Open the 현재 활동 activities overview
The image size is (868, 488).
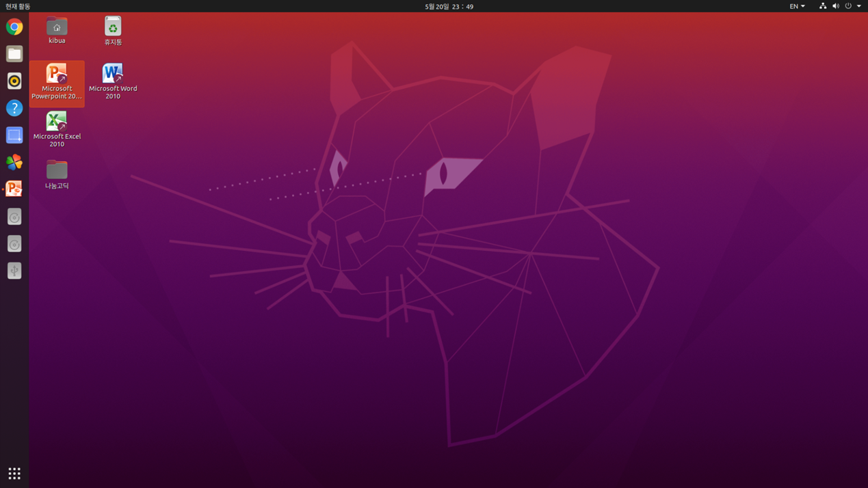click(18, 6)
